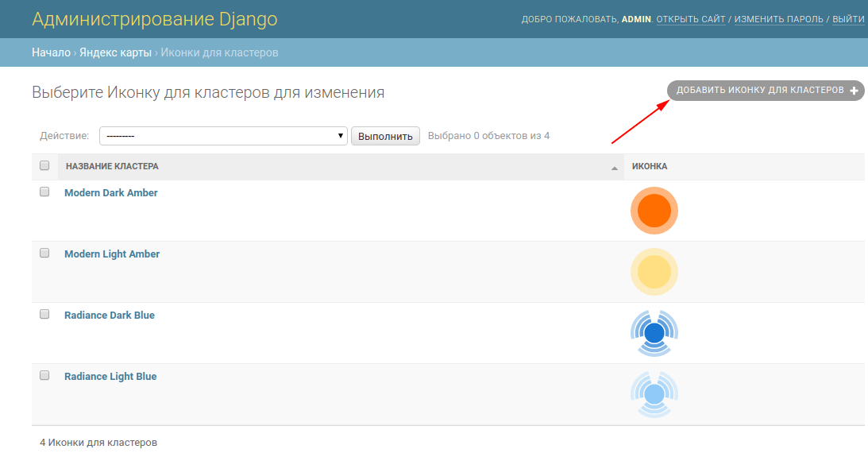This screenshot has height=457, width=868.
Task: Click the plus icon on add button
Action: pos(854,91)
